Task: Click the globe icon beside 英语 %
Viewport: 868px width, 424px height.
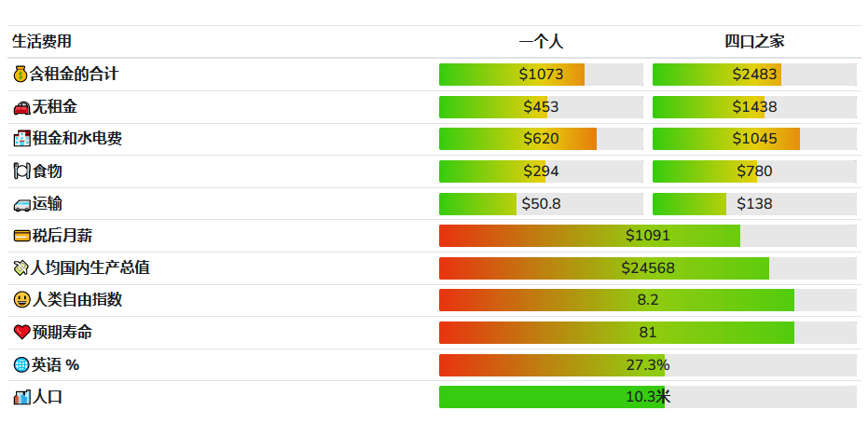Action: [x=21, y=365]
